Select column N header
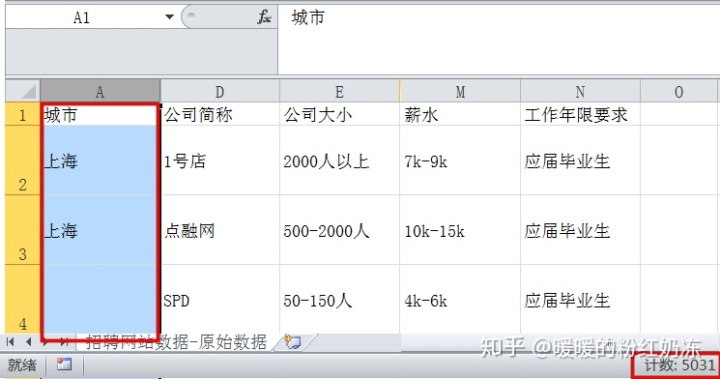Image resolution: width=720 pixels, height=379 pixels. (x=580, y=91)
